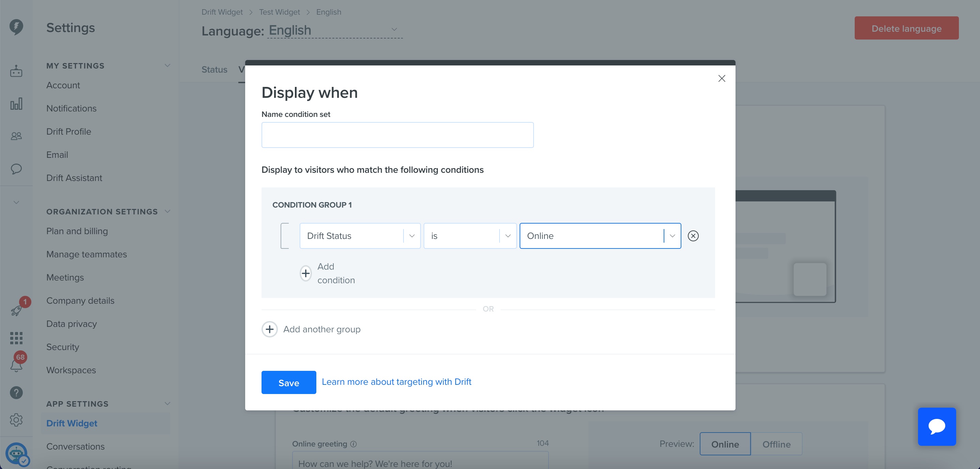
Task: Close the Display when dialog
Action: (722, 78)
